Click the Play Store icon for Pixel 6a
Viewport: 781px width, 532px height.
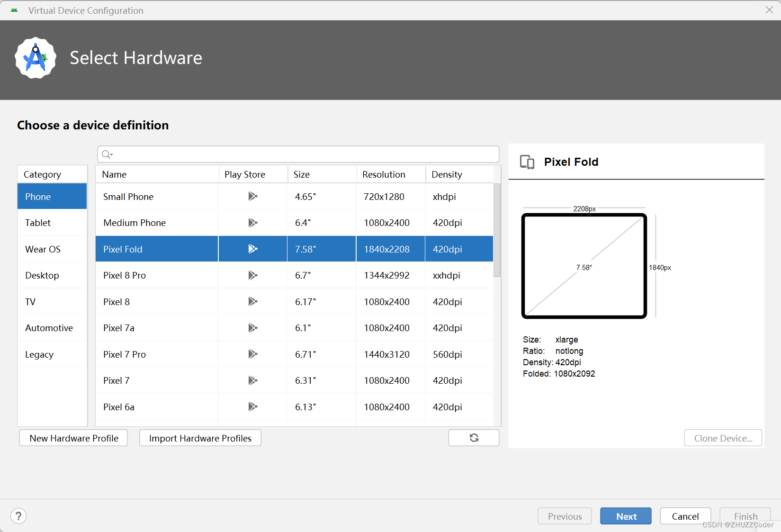click(x=253, y=406)
